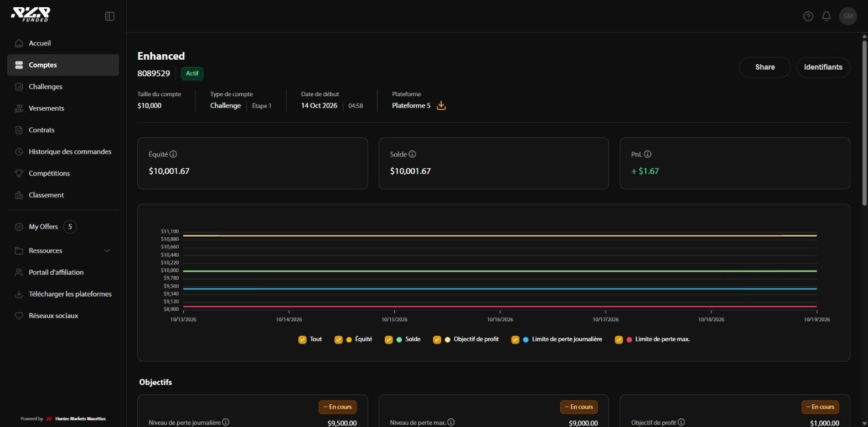Open the help question mark icon
The height and width of the screenshot is (427, 868).
(808, 17)
